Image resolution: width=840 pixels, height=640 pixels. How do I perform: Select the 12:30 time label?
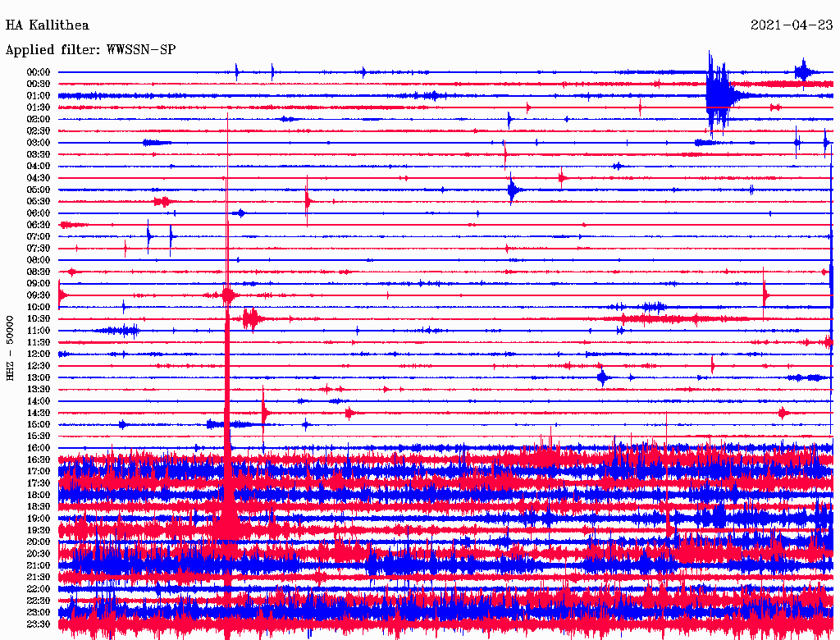pos(39,367)
